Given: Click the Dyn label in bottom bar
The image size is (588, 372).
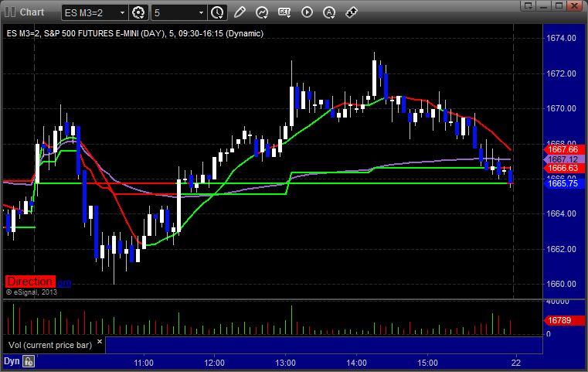Looking at the screenshot, I should [11, 361].
